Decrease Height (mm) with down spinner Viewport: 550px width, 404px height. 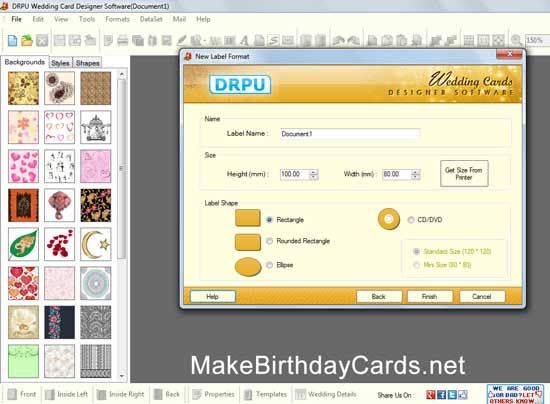click(x=314, y=177)
